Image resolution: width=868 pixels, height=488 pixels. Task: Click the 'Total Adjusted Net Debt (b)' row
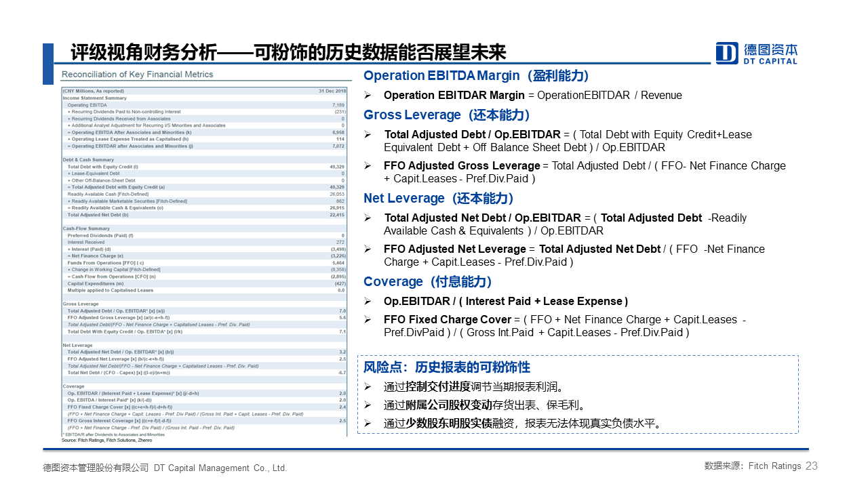click(x=204, y=215)
